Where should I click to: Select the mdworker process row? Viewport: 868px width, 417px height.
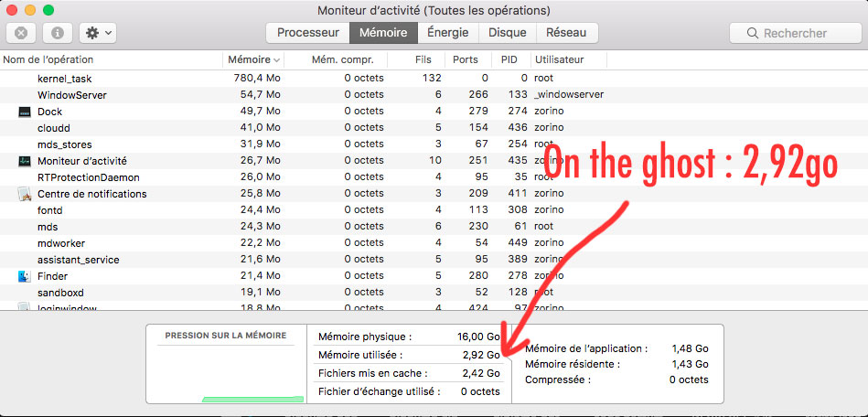tap(434, 243)
